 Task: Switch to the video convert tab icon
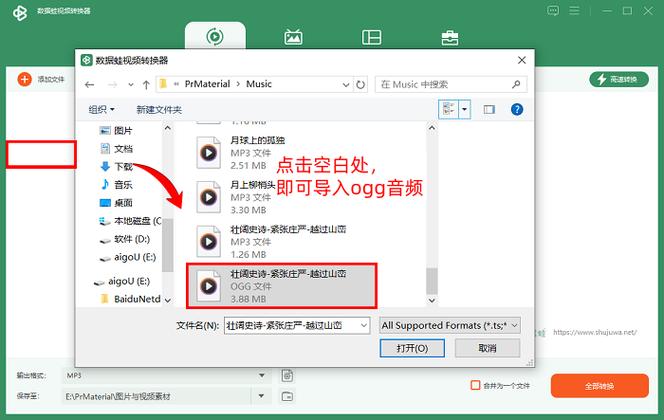point(215,36)
